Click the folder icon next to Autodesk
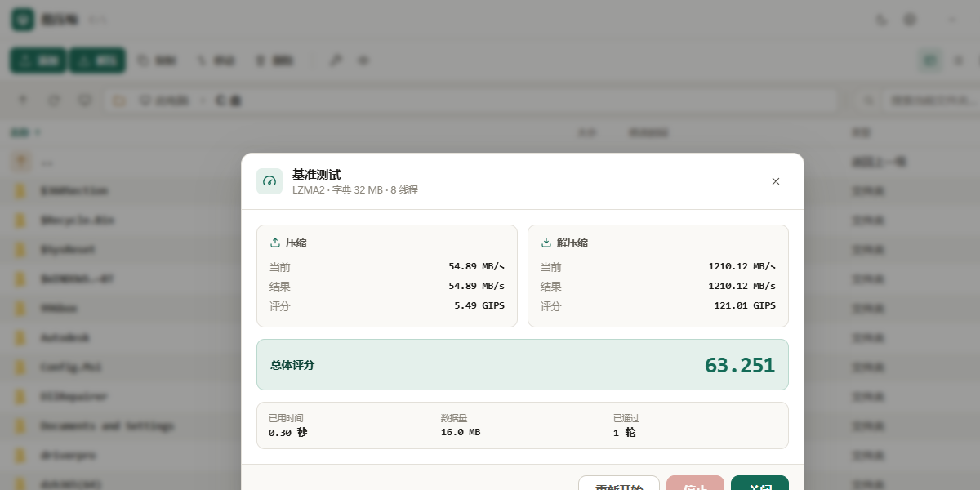The width and height of the screenshot is (980, 490). pyautogui.click(x=21, y=337)
